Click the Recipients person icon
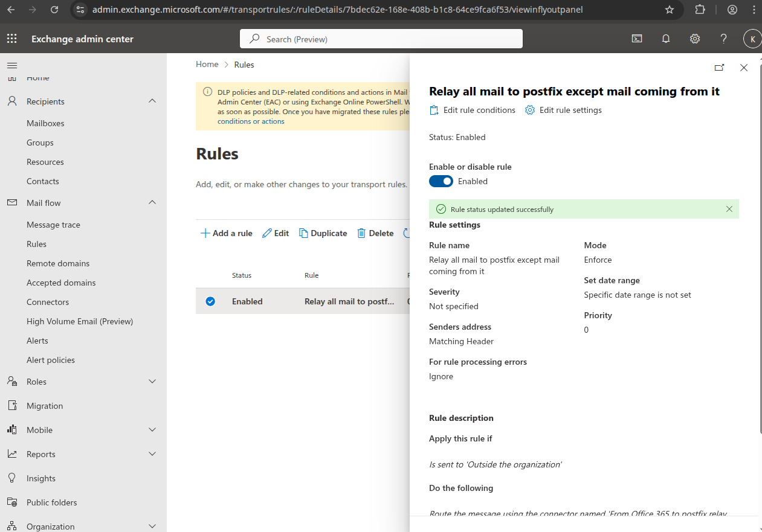762x532 pixels. coord(12,101)
